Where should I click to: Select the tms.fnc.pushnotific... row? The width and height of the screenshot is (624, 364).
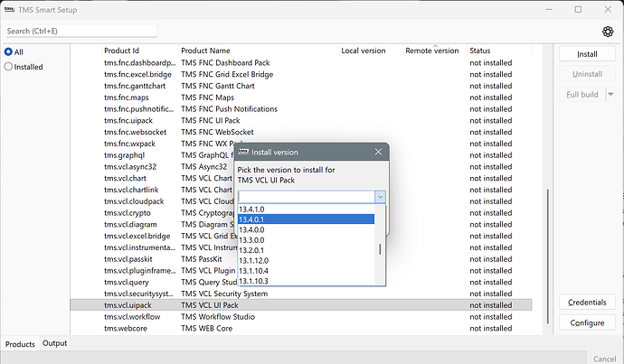(x=301, y=109)
